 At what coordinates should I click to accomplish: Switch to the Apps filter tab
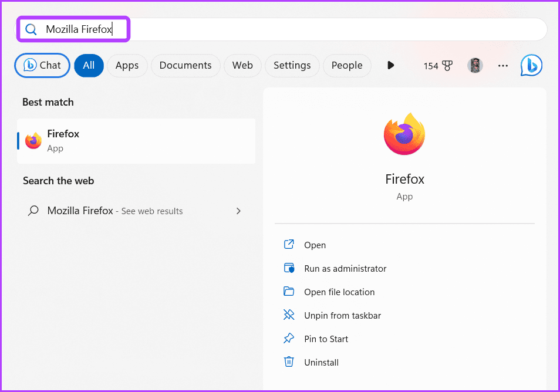127,65
